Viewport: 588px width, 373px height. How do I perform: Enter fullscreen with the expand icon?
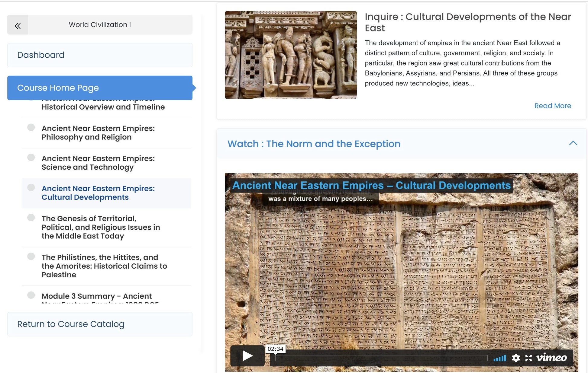pyautogui.click(x=528, y=358)
